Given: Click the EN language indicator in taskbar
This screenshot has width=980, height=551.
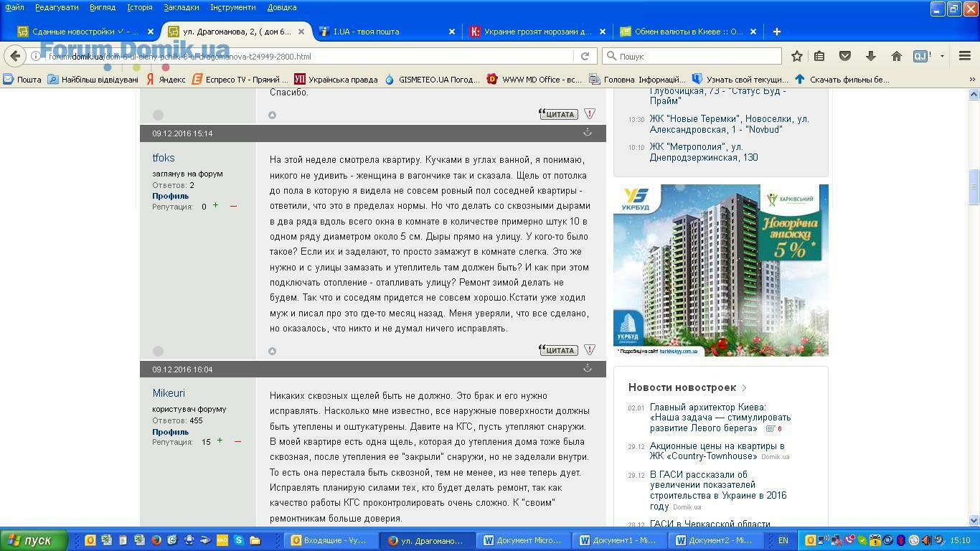Looking at the screenshot, I should click(x=783, y=540).
